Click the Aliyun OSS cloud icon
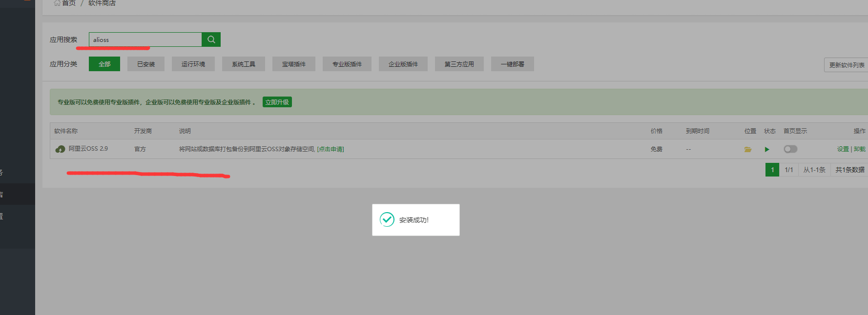 [60, 149]
